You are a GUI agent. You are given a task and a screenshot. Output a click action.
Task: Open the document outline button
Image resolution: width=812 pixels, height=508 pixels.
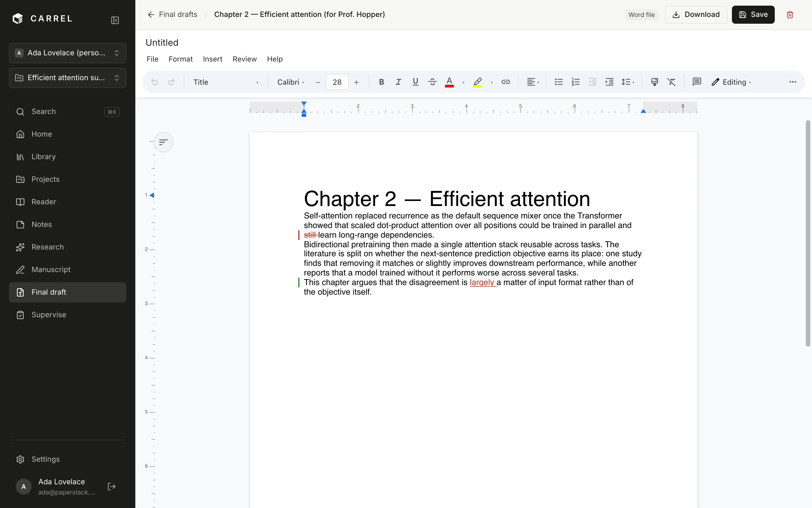click(164, 142)
